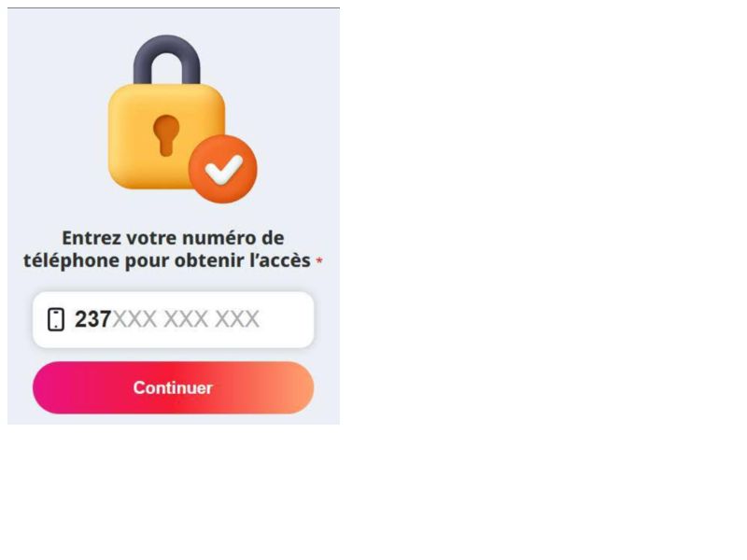747x560 pixels.
Task: Click the phone icon in the input field
Action: (x=56, y=319)
